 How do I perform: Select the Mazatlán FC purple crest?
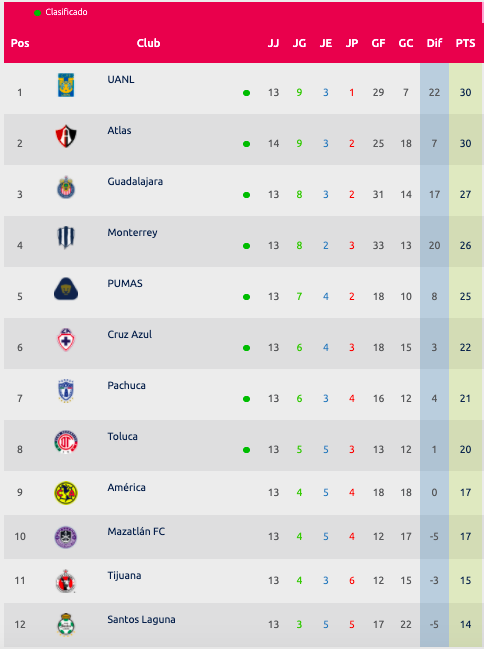point(66,537)
